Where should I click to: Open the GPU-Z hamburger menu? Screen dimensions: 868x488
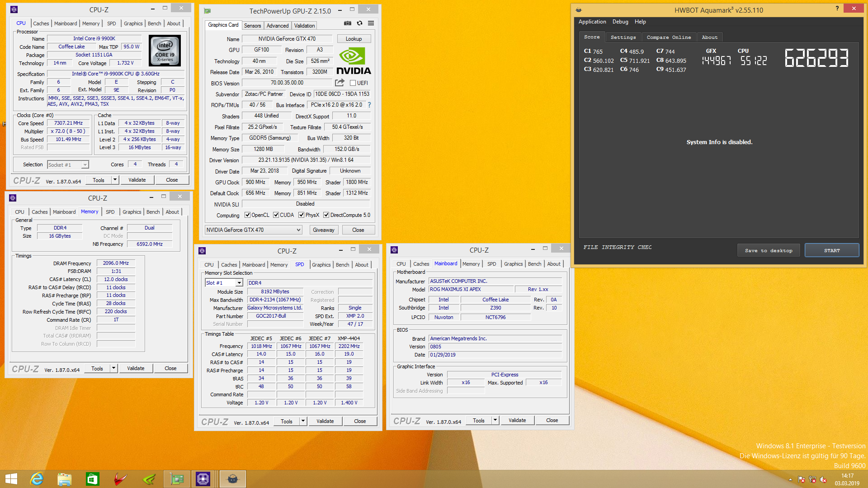[x=371, y=23]
